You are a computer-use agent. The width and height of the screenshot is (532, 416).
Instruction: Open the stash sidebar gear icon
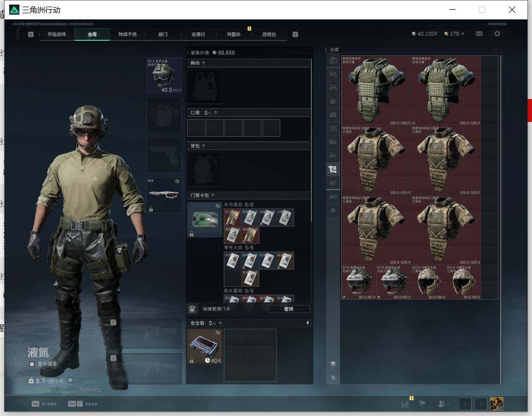click(333, 210)
